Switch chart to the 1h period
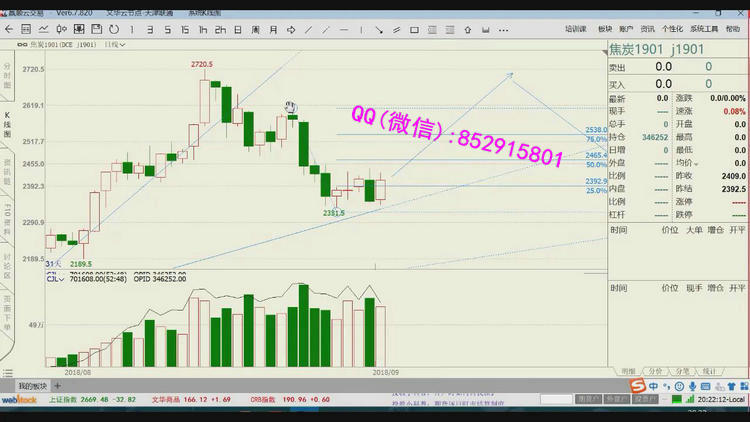This screenshot has width=750, height=422. click(203, 30)
